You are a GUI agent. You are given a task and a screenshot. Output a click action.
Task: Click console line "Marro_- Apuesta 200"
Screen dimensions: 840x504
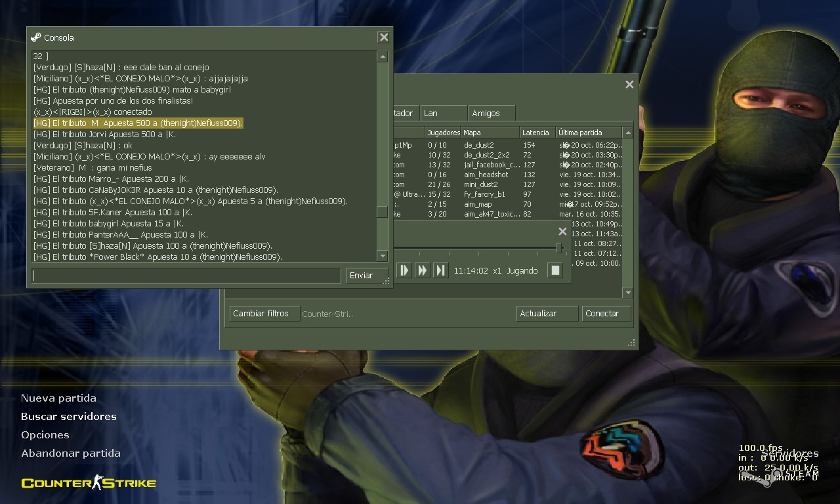pos(111,179)
